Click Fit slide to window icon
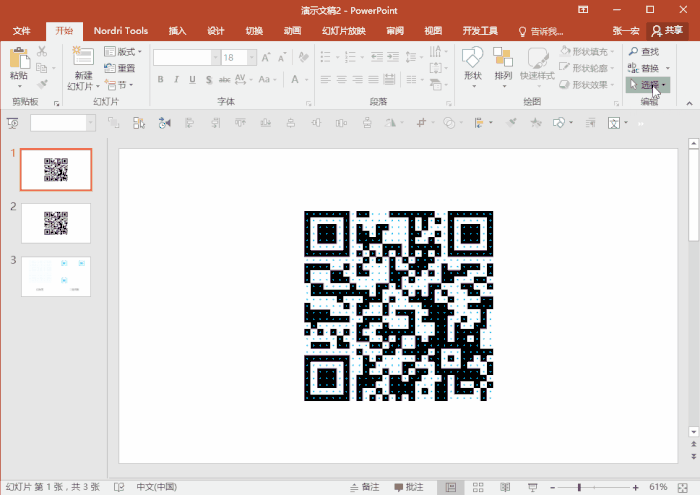 coord(683,487)
